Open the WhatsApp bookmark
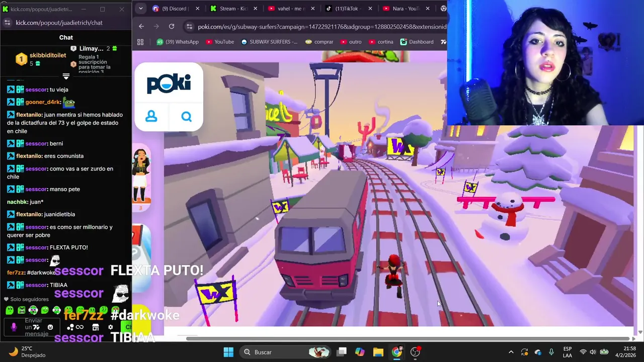Viewport: 644px width, 362px height. [x=177, y=42]
